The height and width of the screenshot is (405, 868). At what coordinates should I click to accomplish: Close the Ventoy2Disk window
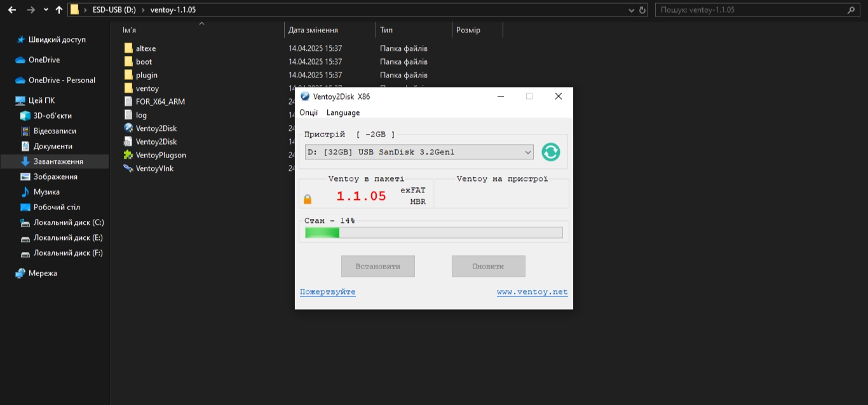click(x=559, y=96)
